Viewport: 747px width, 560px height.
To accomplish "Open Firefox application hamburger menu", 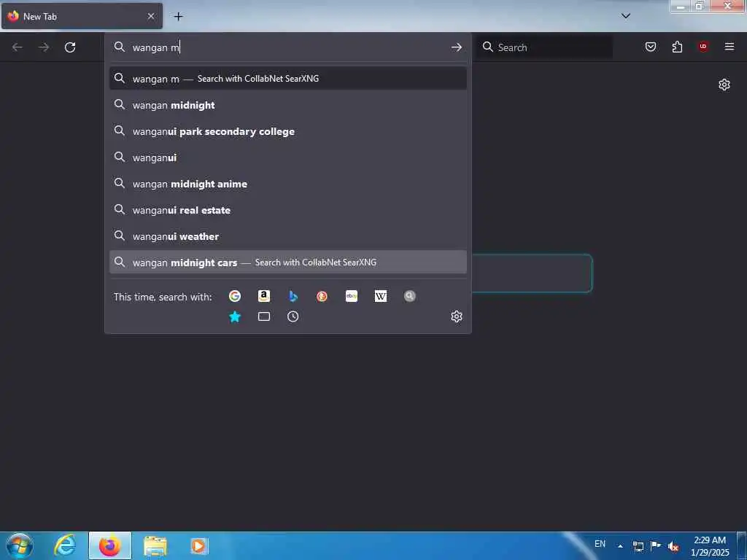I will tap(729, 46).
